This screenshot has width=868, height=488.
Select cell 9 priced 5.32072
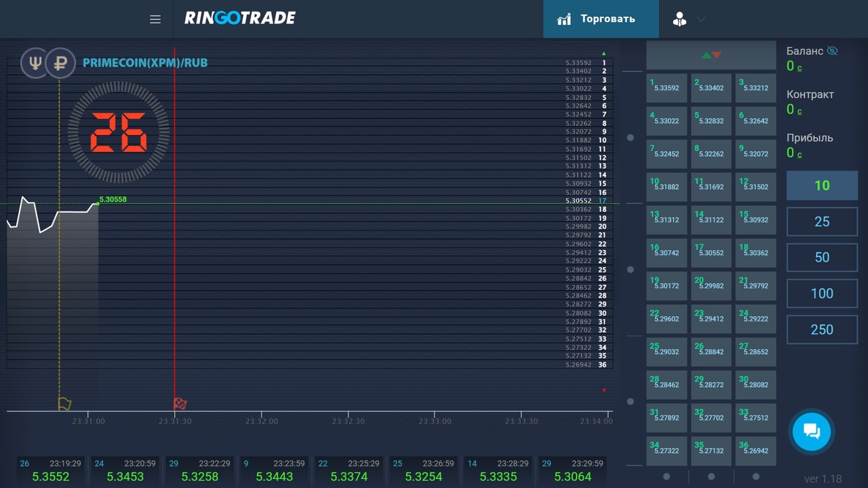(755, 154)
